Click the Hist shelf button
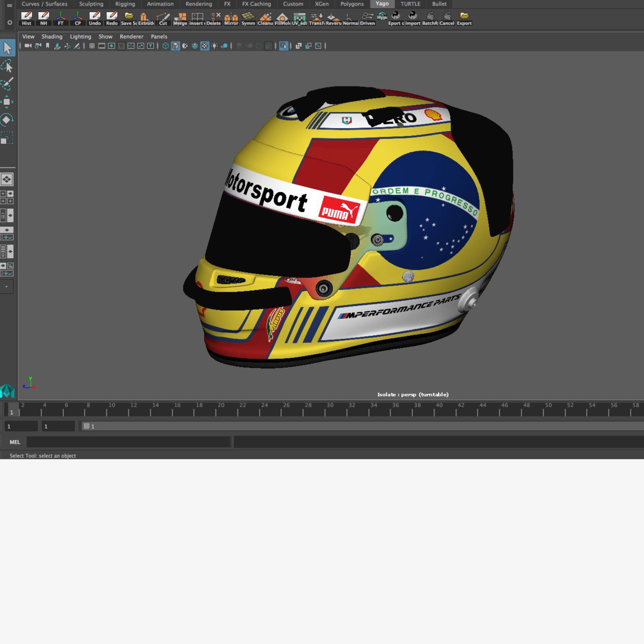Image resolution: width=644 pixels, height=644 pixels. [26, 19]
